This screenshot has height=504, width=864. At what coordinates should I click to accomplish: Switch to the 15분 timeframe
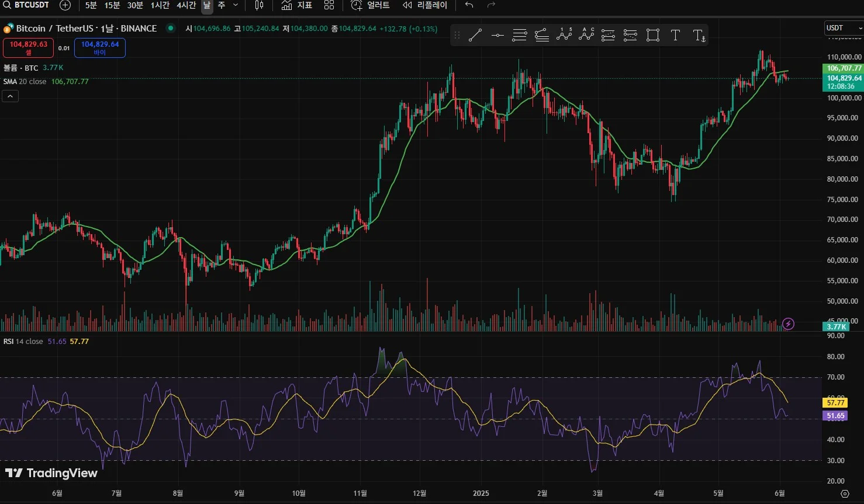[x=112, y=5]
